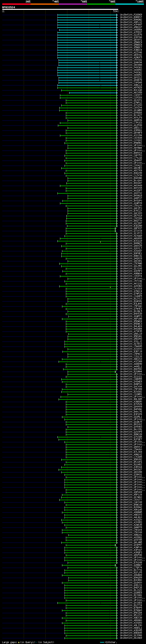Select hit label UniRef100_B2J427
The width and height of the screenshot is (146, 644).
click(x=131, y=115)
